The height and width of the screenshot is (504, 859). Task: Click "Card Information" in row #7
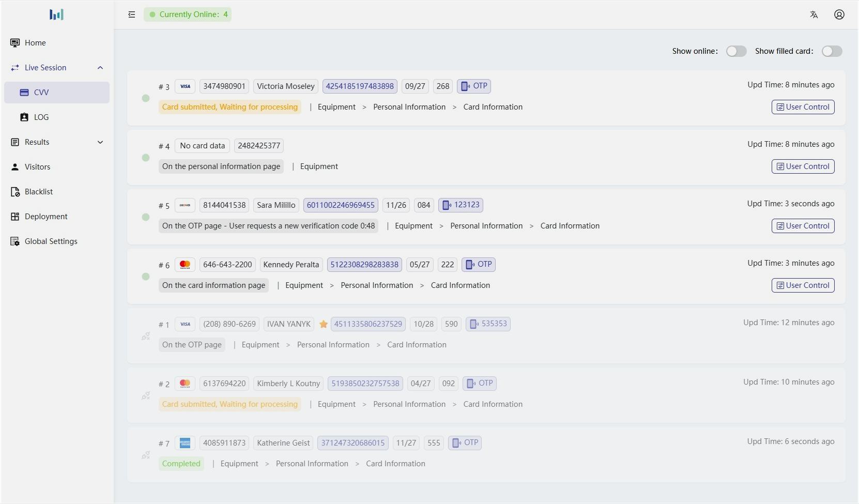[396, 464]
